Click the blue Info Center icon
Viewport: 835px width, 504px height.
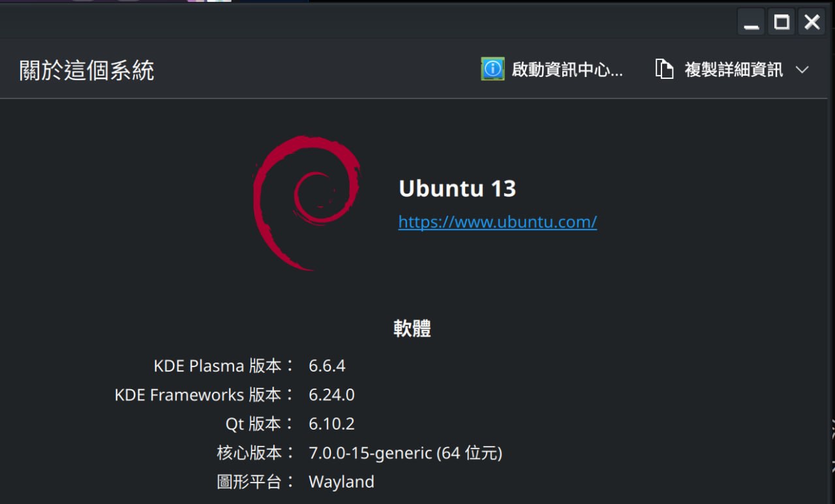click(493, 68)
